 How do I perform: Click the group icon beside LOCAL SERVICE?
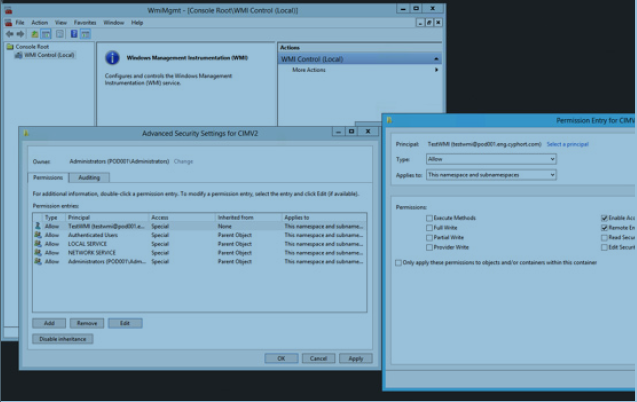38,244
